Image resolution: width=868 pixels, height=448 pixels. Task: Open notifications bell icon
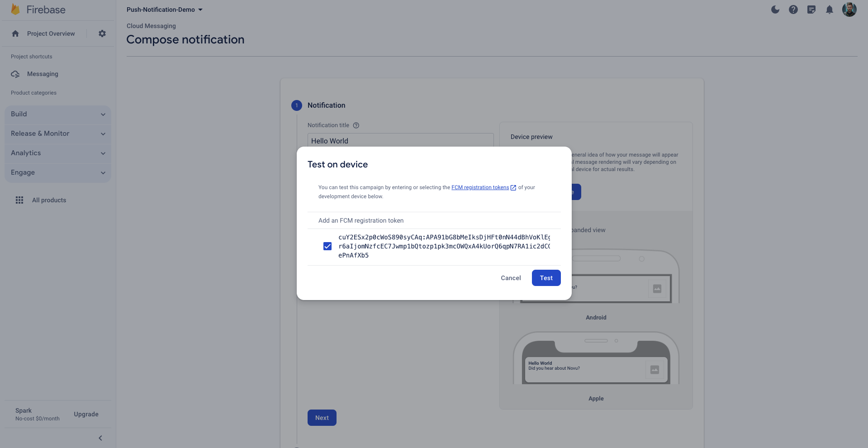coord(830,10)
